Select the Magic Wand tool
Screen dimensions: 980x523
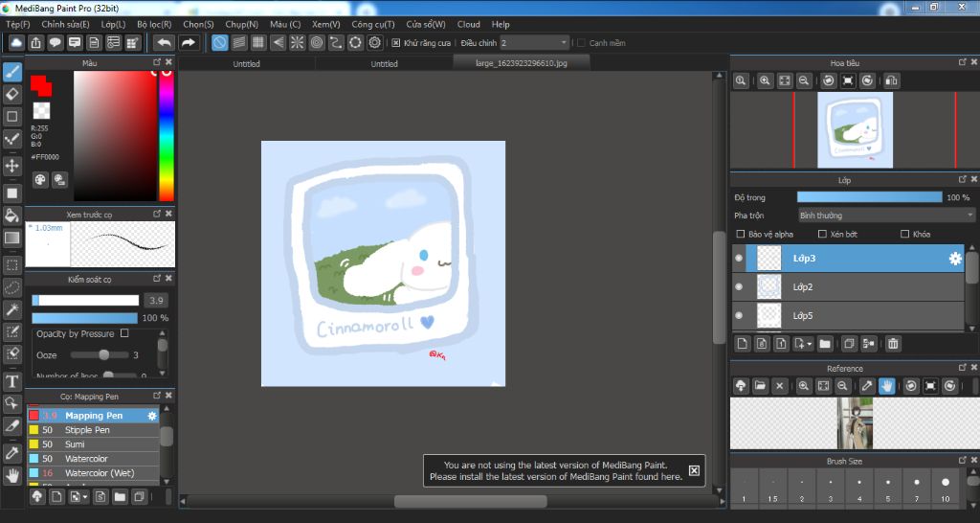point(11,309)
